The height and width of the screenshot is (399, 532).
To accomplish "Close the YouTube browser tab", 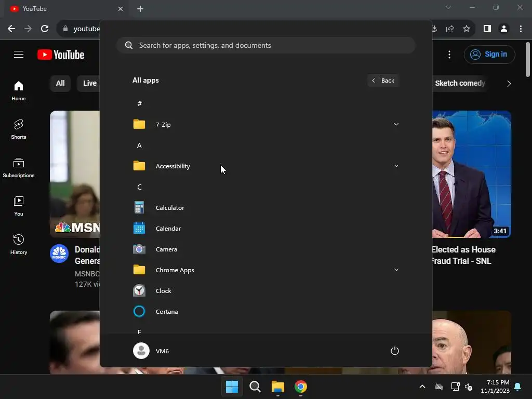I will click(x=121, y=9).
